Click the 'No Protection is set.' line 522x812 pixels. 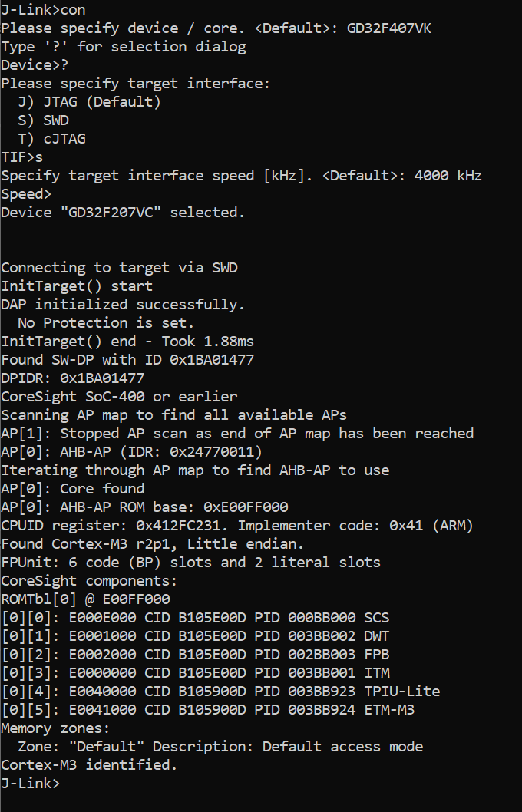pyautogui.click(x=106, y=323)
